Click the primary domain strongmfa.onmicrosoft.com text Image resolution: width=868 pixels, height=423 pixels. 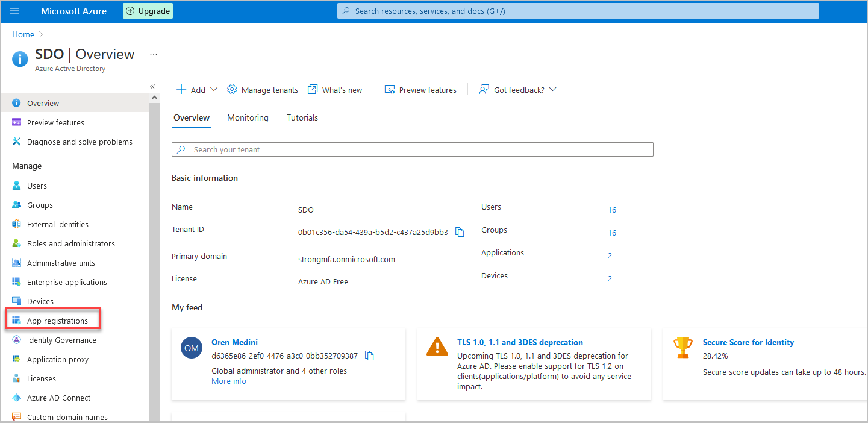point(346,259)
